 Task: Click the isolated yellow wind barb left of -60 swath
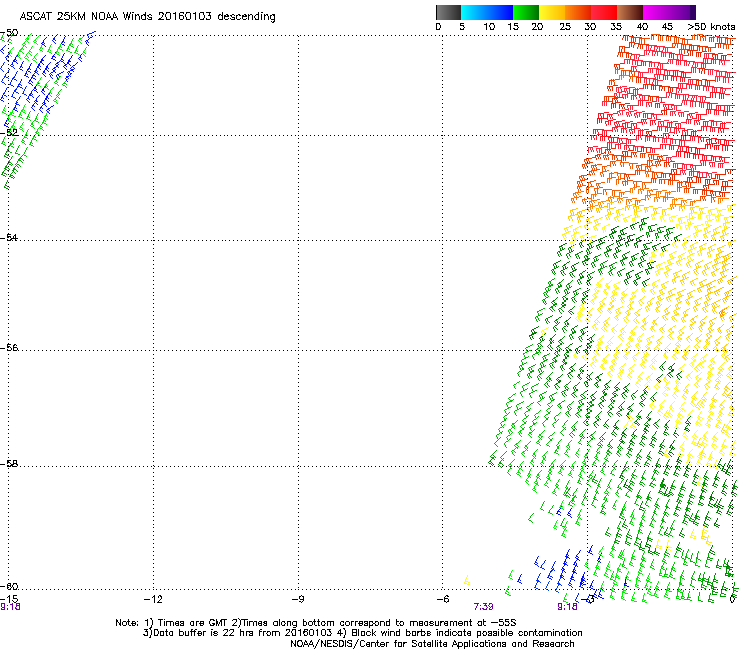pos(466,580)
